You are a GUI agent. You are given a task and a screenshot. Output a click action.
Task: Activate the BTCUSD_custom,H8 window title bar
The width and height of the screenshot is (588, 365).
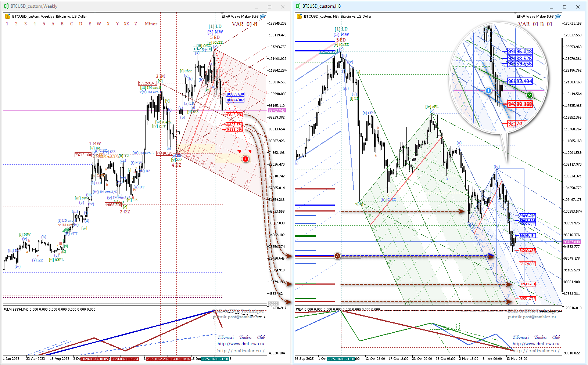pos(404,6)
